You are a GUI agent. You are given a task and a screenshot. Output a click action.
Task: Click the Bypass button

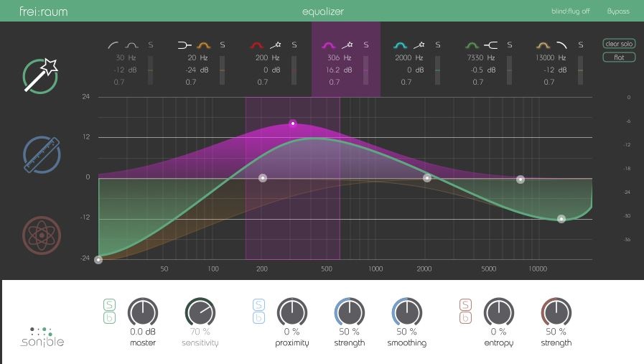pyautogui.click(x=618, y=11)
